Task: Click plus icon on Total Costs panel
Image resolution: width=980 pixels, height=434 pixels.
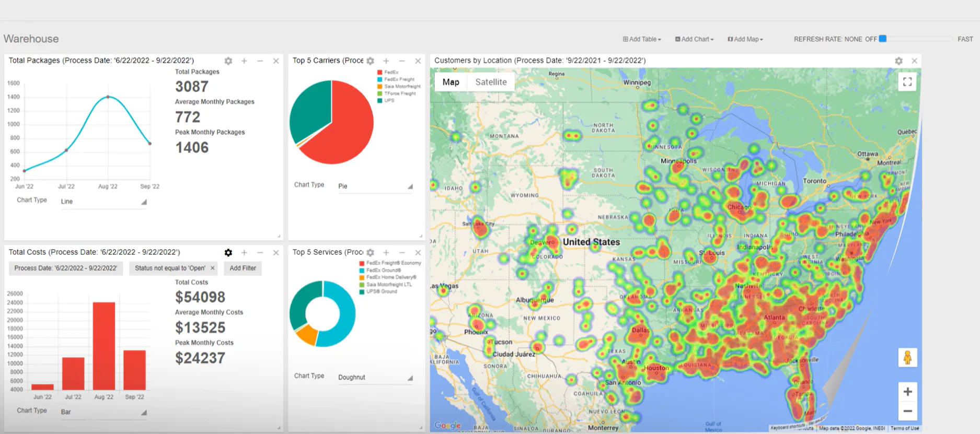Action: [244, 253]
